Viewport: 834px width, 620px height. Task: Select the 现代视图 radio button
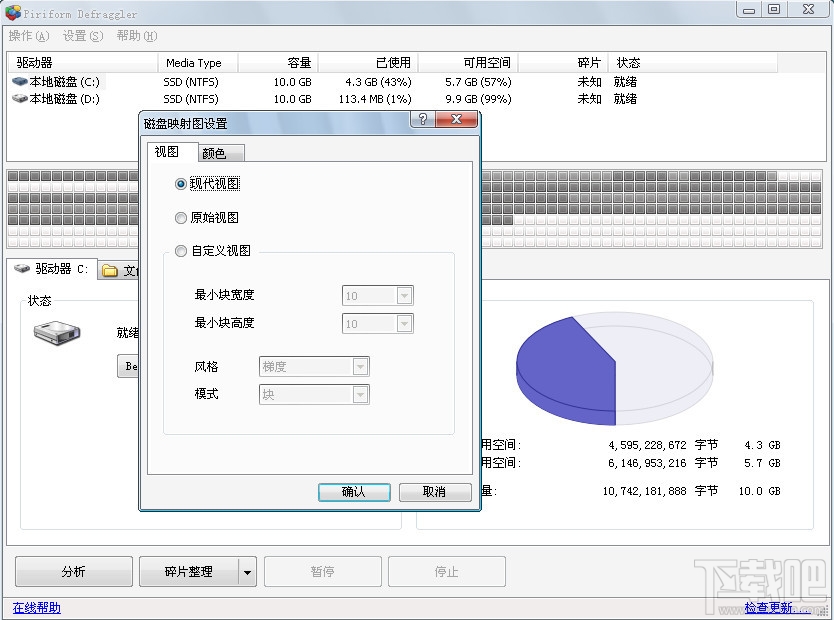(180, 185)
